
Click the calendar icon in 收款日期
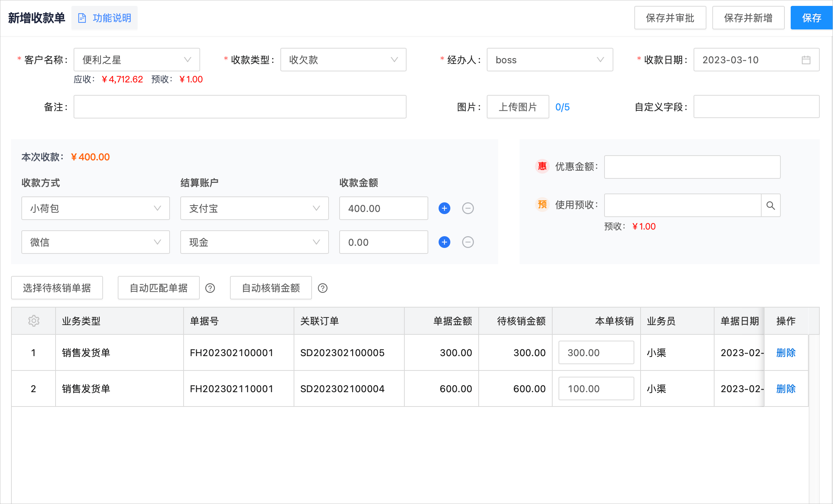click(x=806, y=60)
